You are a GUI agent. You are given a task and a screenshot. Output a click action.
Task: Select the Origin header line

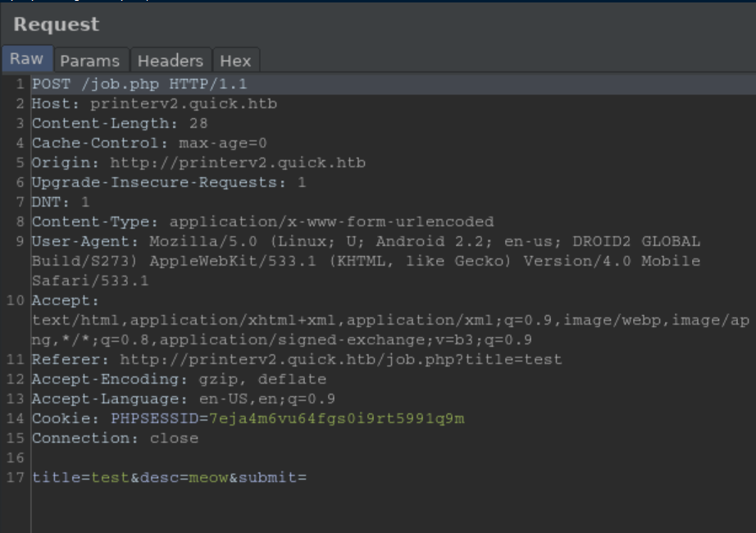coord(198,163)
